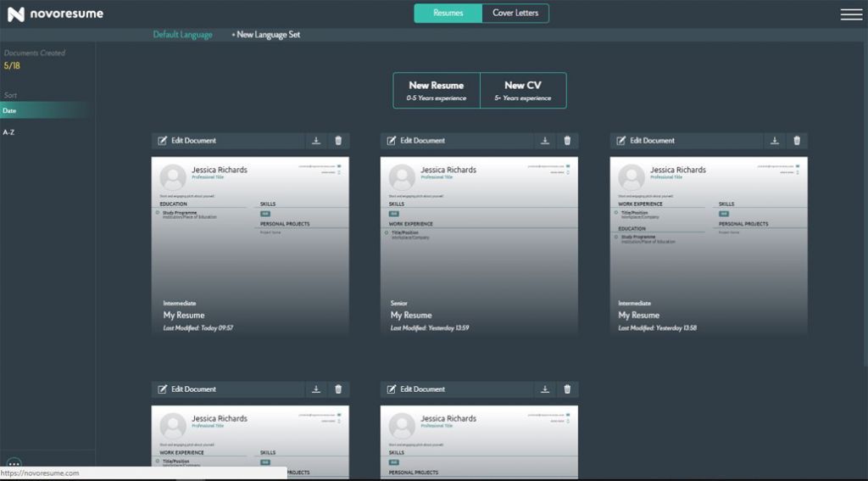The image size is (868, 481).
Task: Open Intermediate resume thumbnail modified Today 09:57
Action: (x=250, y=245)
